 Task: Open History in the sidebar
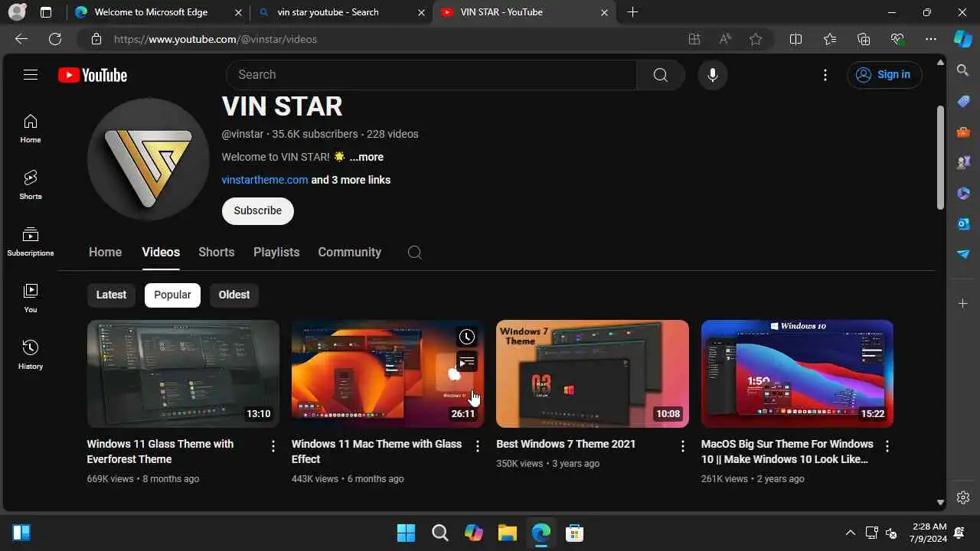tap(31, 356)
